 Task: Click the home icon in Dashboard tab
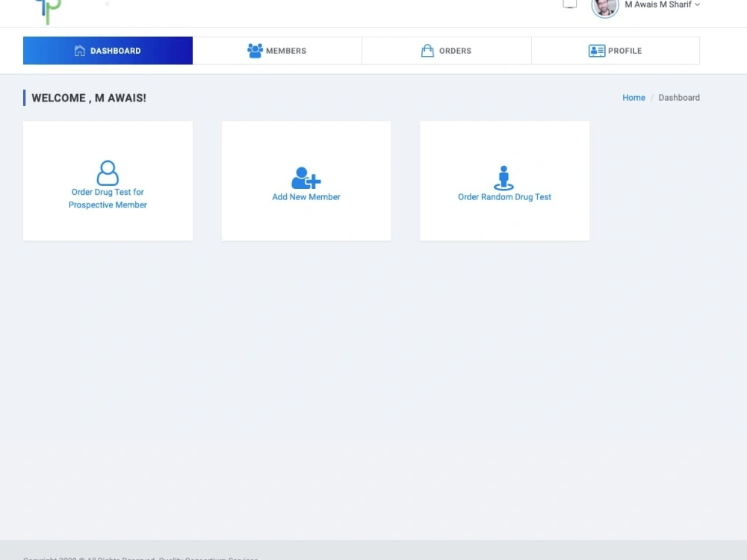pyautogui.click(x=80, y=51)
